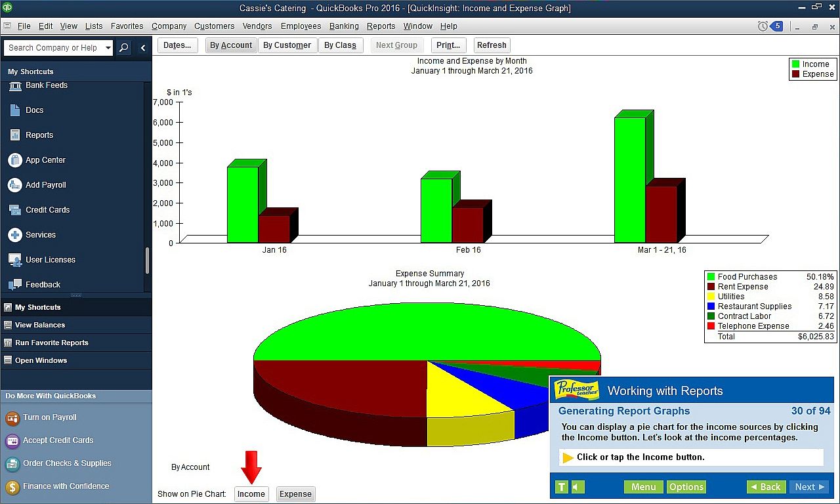This screenshot has width=840, height=504.
Task: Open App Center icon in sidebar
Action: coord(14,160)
